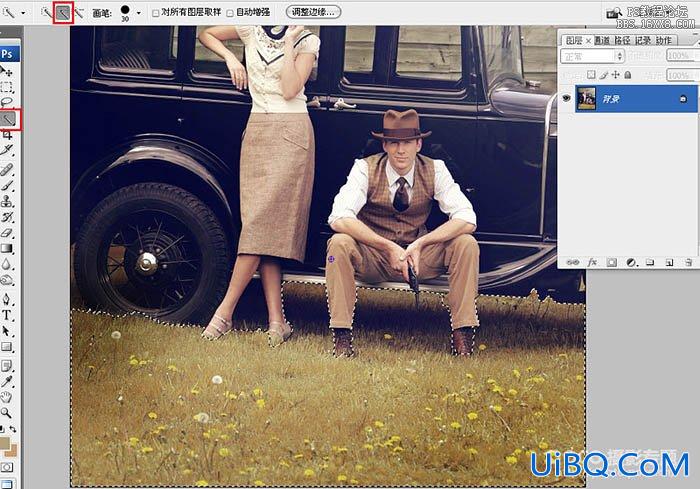Click the 背景 layer thumbnail
This screenshot has height=489, width=700.
tap(586, 98)
